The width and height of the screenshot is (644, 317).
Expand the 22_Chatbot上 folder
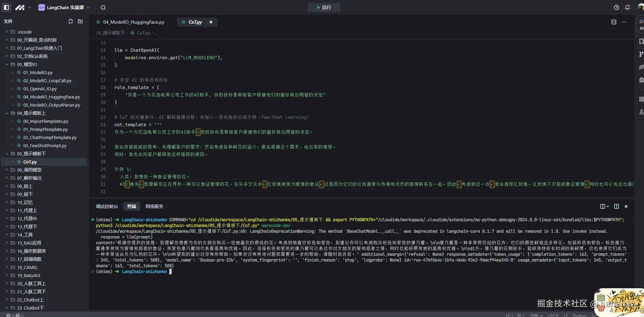pyautogui.click(x=44, y=300)
